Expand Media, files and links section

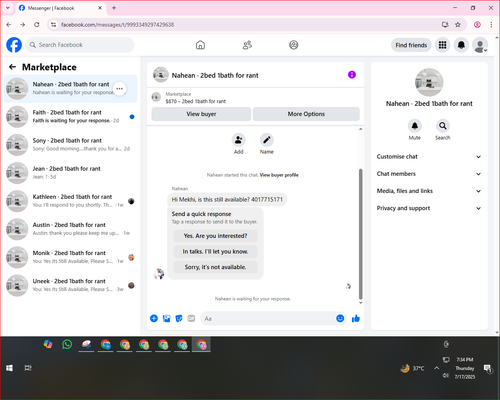[x=429, y=191]
